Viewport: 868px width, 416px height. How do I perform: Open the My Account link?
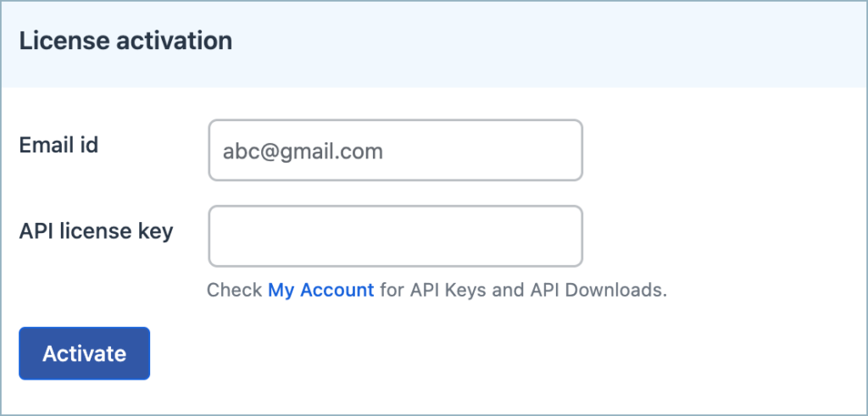(320, 290)
